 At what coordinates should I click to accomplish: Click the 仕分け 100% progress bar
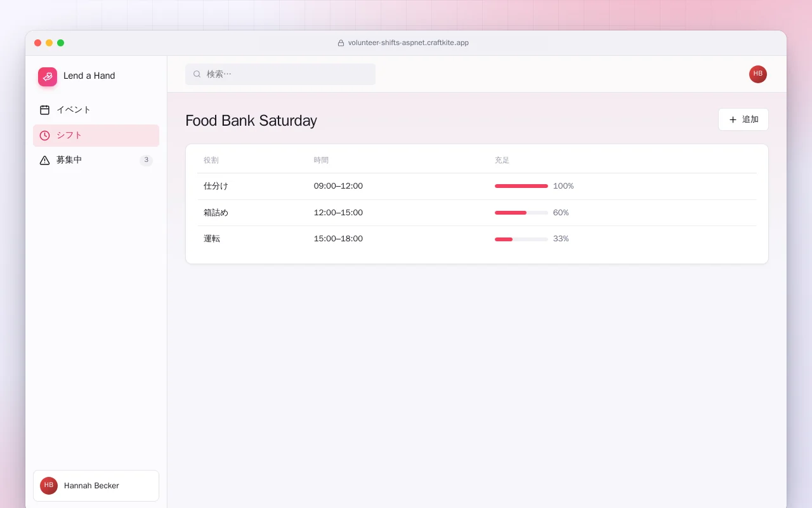click(x=521, y=186)
